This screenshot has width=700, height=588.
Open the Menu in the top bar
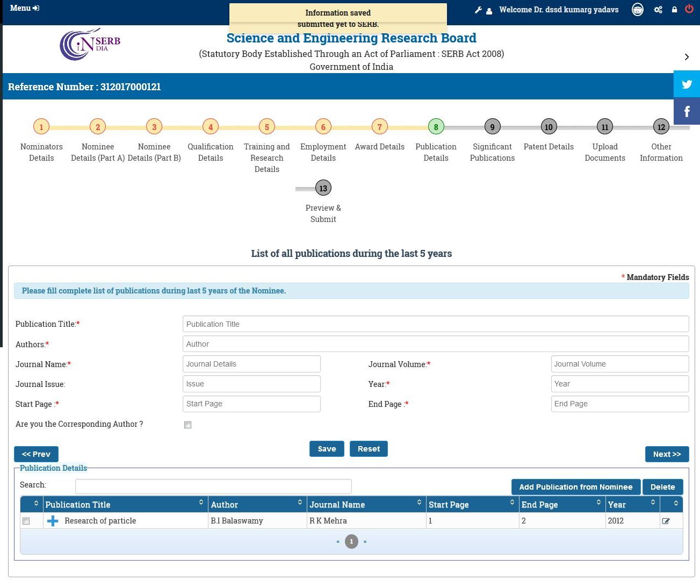click(x=24, y=8)
